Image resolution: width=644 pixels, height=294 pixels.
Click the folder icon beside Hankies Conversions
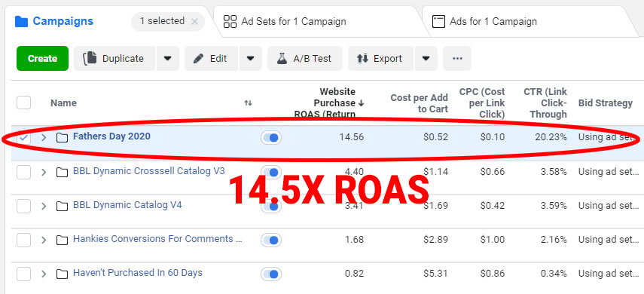(62, 240)
